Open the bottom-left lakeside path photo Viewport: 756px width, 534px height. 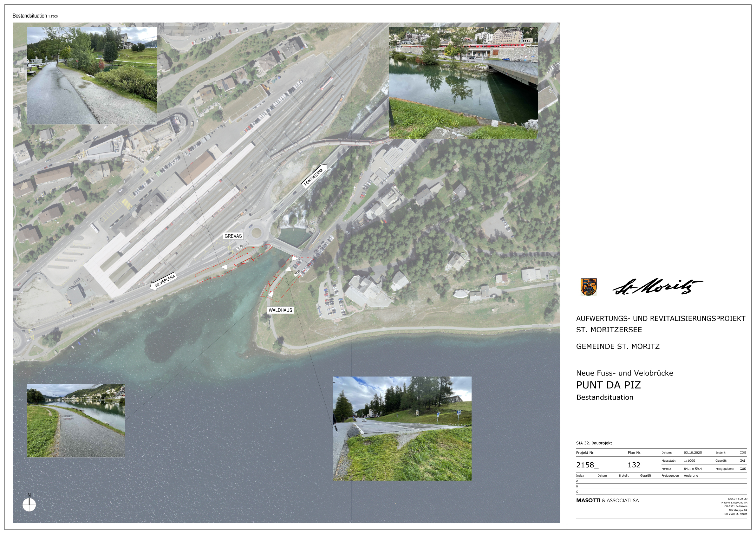(76, 420)
